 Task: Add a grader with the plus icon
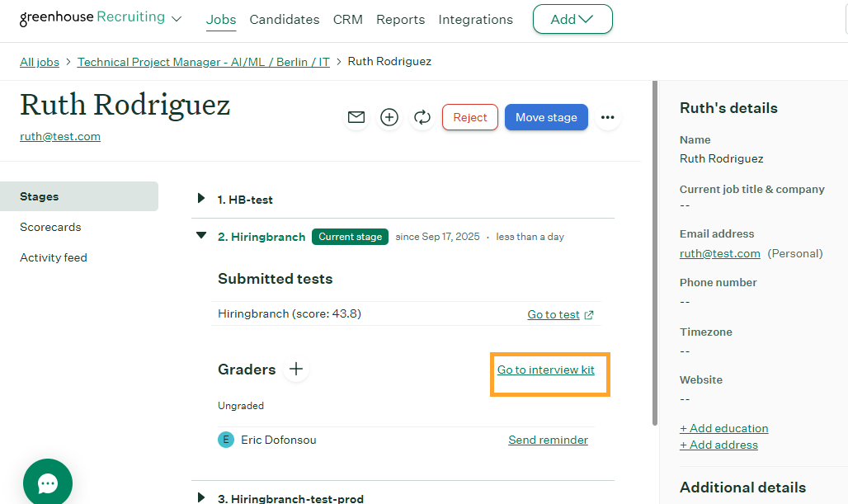point(296,370)
